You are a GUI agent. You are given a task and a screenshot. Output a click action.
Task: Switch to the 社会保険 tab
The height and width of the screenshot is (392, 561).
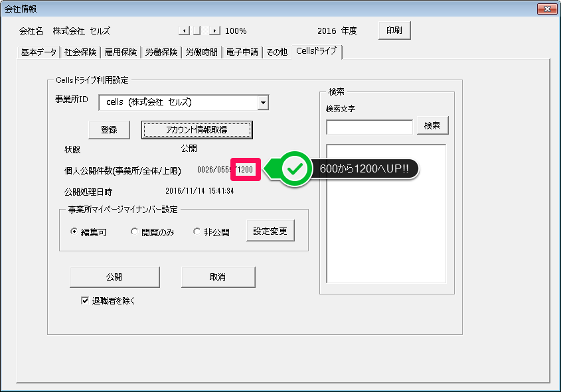(80, 52)
